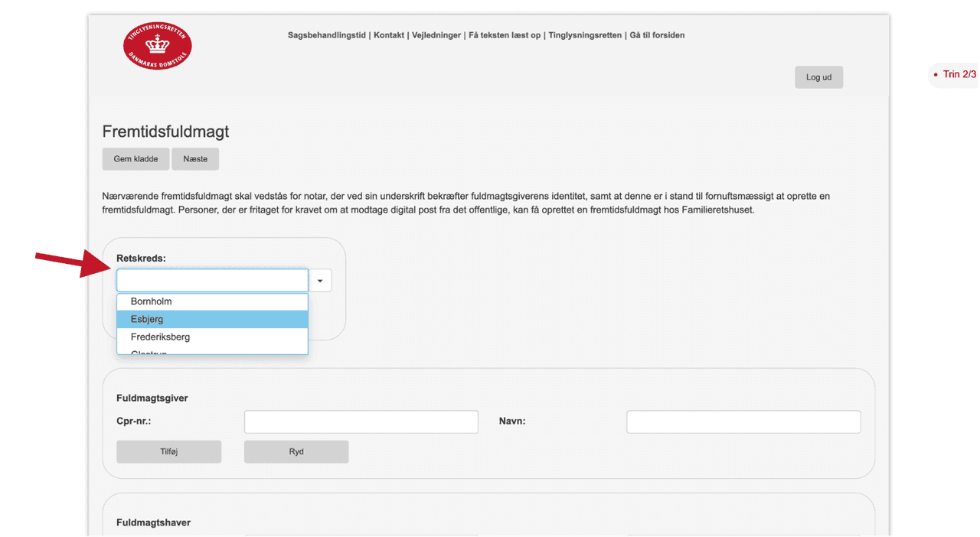
Task: Open the Retskreds dropdown arrow
Action: pos(320,281)
